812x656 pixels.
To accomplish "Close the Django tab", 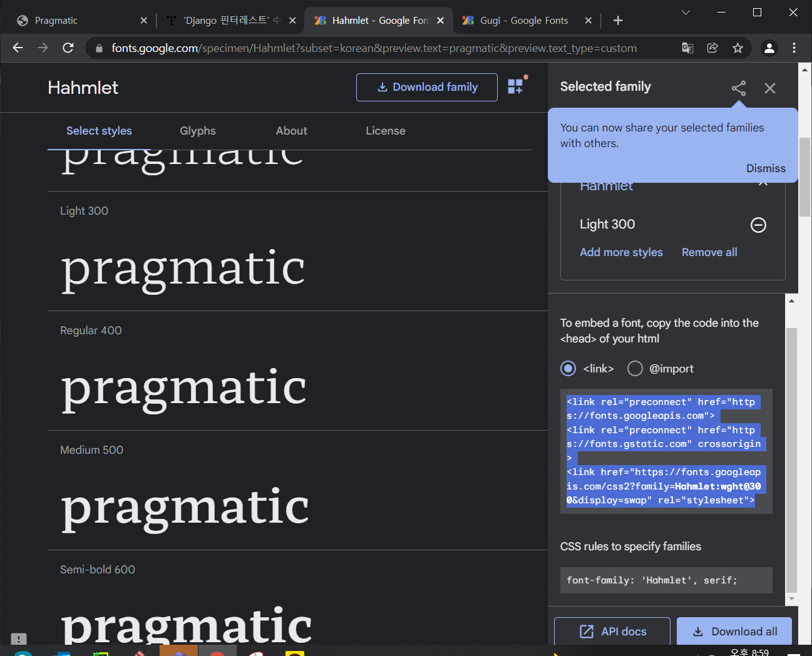I will coord(292,21).
